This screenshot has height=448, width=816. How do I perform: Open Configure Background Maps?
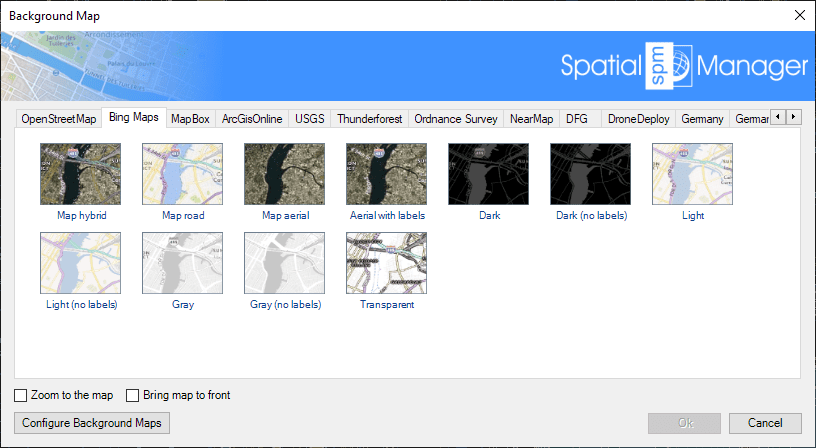92,423
